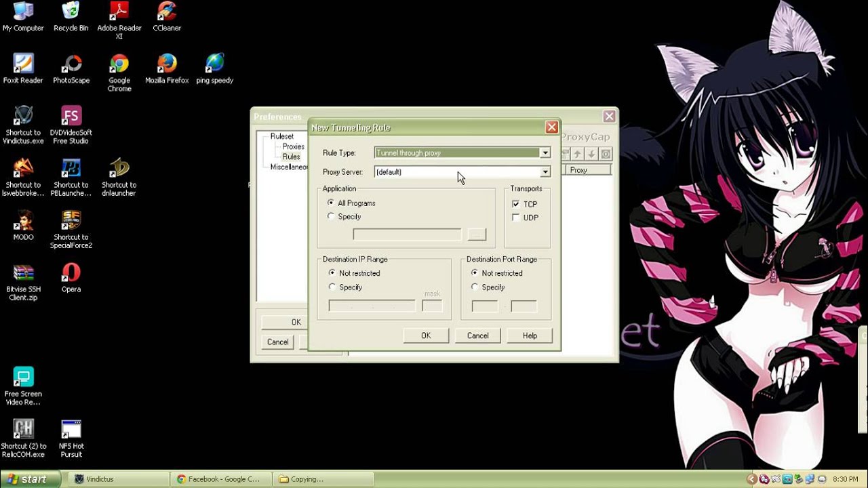Click Cancel in the Preferences window

[x=277, y=342]
